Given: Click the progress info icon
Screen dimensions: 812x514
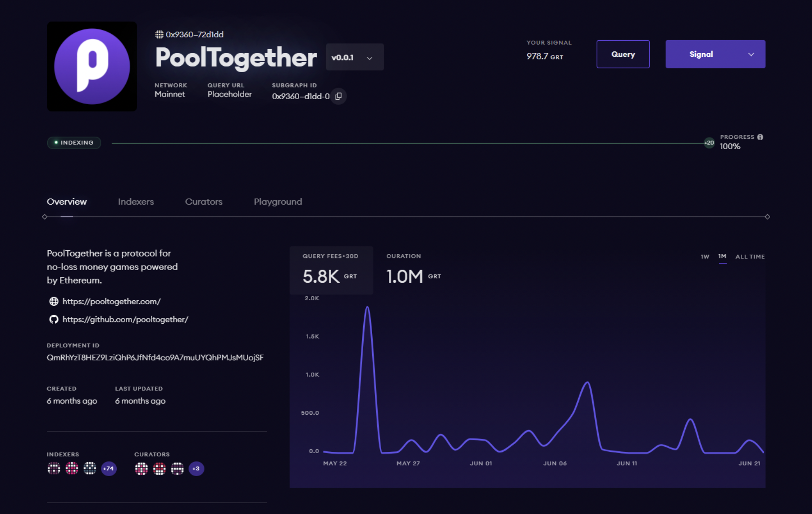Looking at the screenshot, I should tap(760, 137).
